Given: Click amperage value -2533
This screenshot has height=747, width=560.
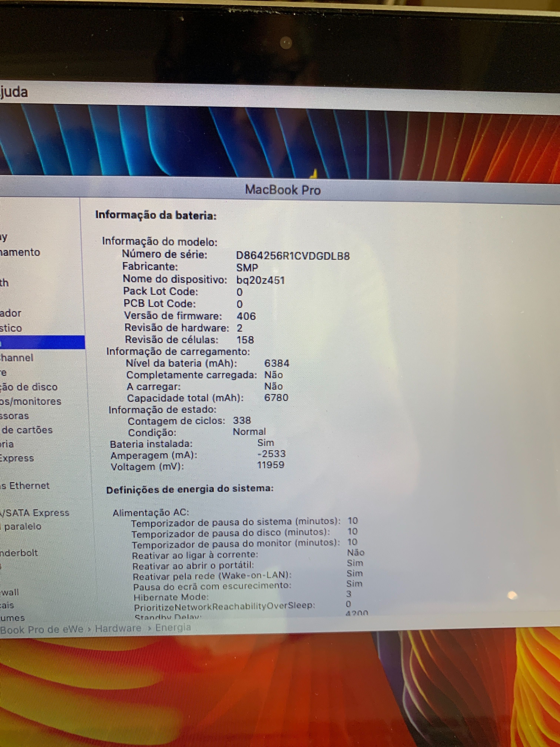Looking at the screenshot, I should pos(271,454).
